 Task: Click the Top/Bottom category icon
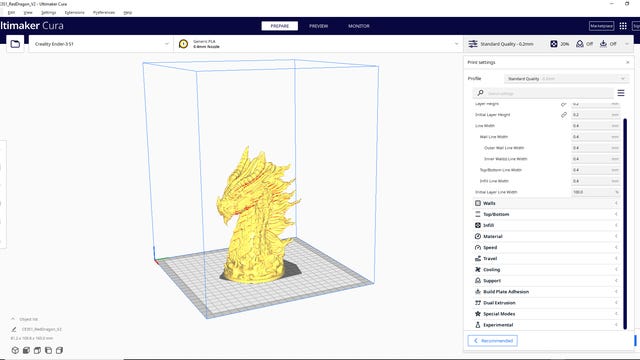478,214
